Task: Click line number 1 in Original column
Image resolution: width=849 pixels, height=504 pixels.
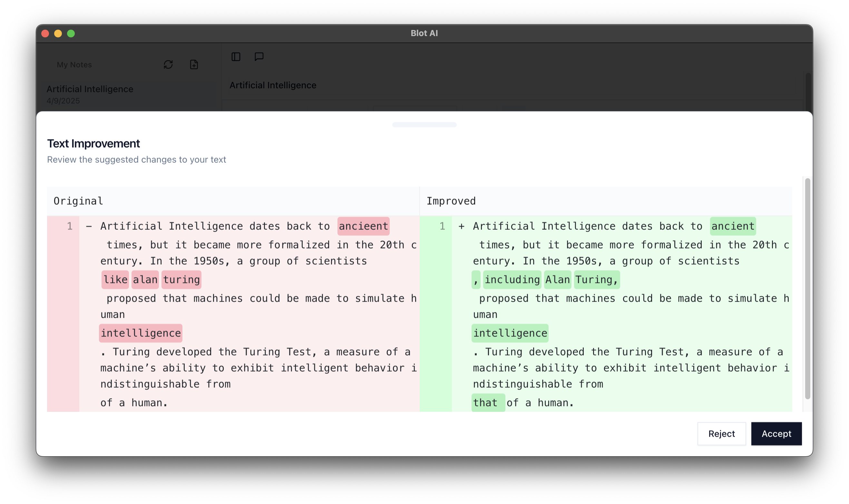Action: (x=70, y=226)
